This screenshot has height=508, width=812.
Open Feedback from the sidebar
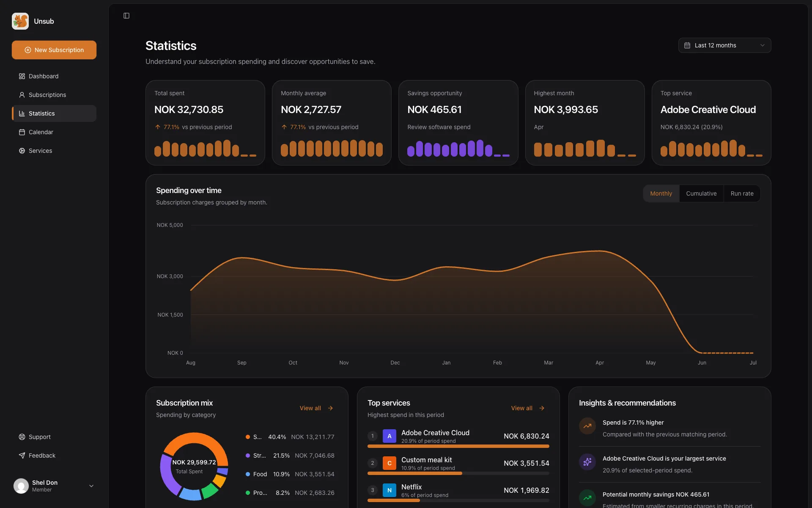[54, 456]
